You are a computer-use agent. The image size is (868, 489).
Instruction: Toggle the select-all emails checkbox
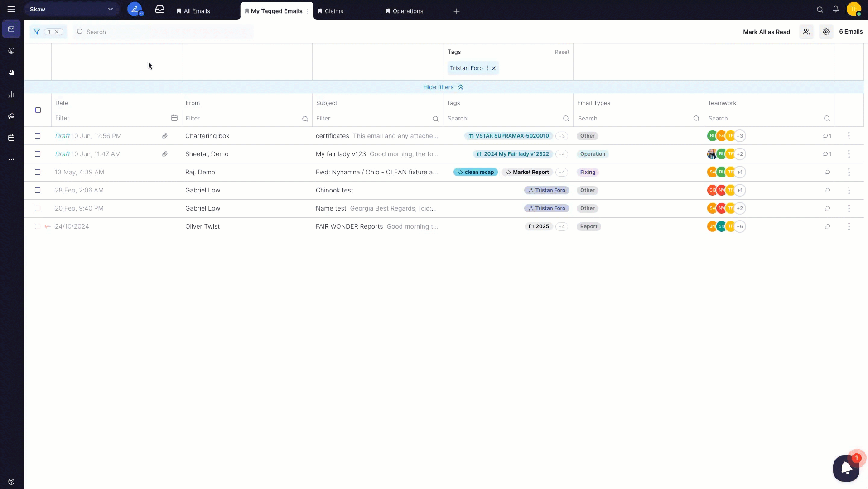coord(38,110)
